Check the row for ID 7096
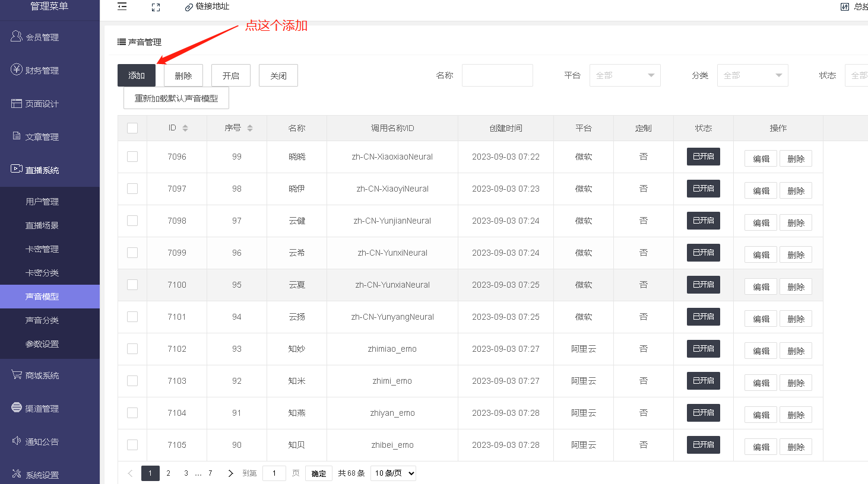868x484 pixels. tap(132, 157)
